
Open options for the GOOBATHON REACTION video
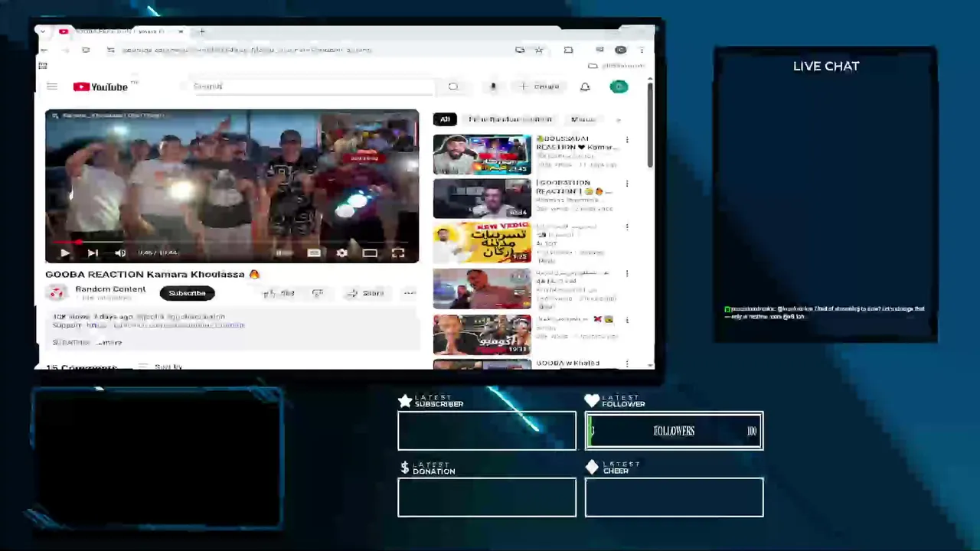(627, 184)
